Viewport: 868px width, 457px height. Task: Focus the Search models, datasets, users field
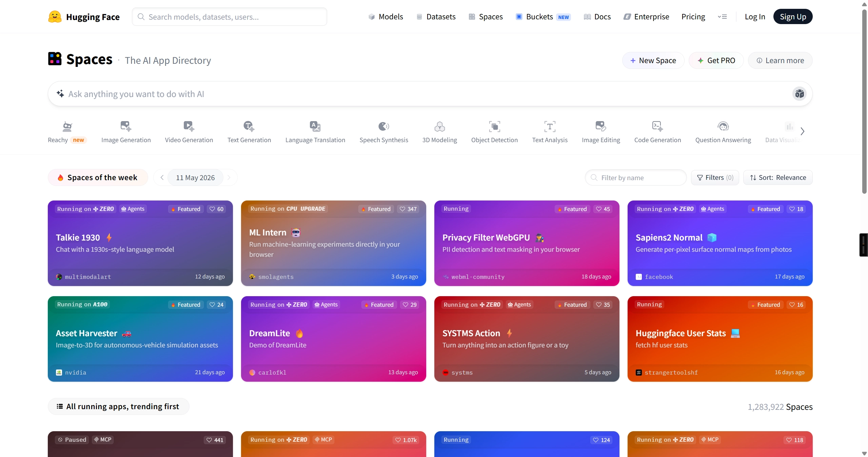230,17
